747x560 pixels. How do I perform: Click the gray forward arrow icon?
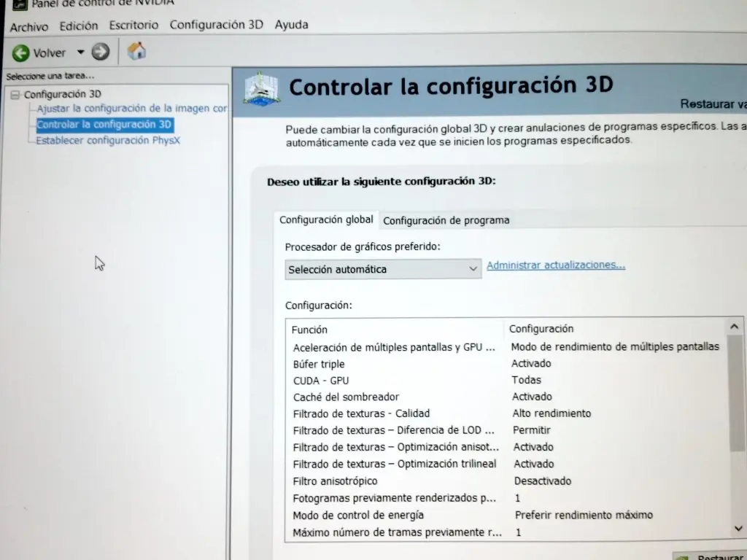(x=101, y=52)
